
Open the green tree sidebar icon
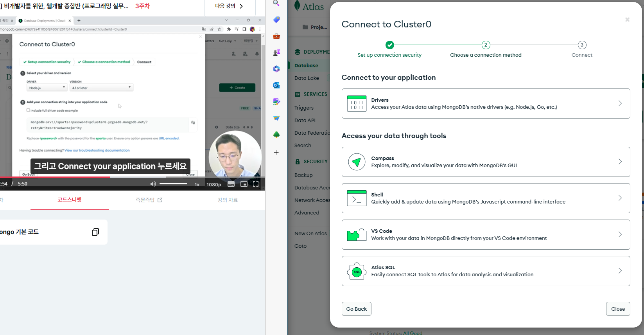[276, 135]
